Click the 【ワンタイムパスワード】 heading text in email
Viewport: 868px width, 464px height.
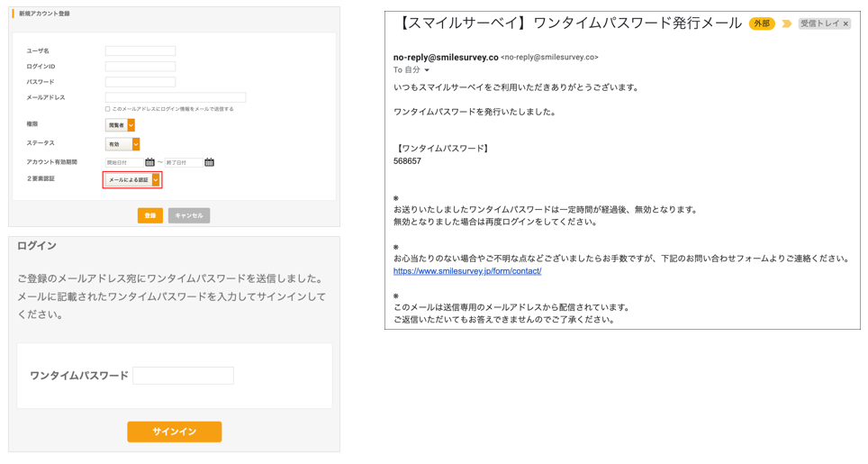click(x=442, y=149)
